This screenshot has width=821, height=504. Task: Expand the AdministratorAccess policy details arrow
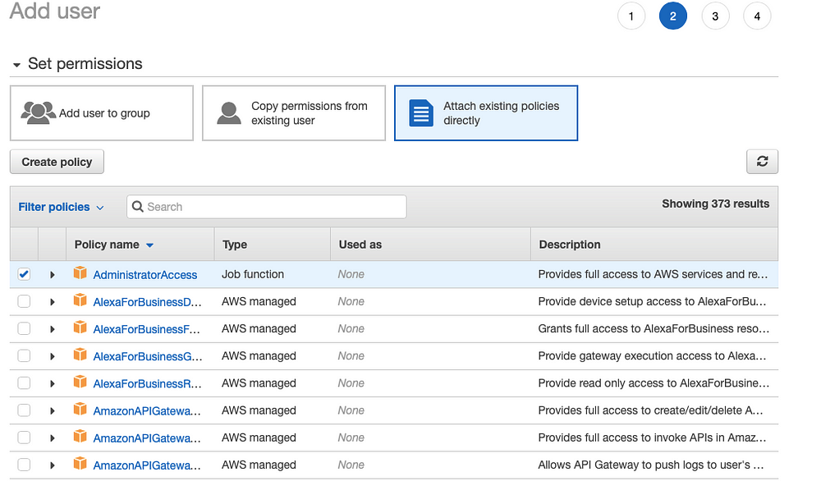click(x=52, y=274)
